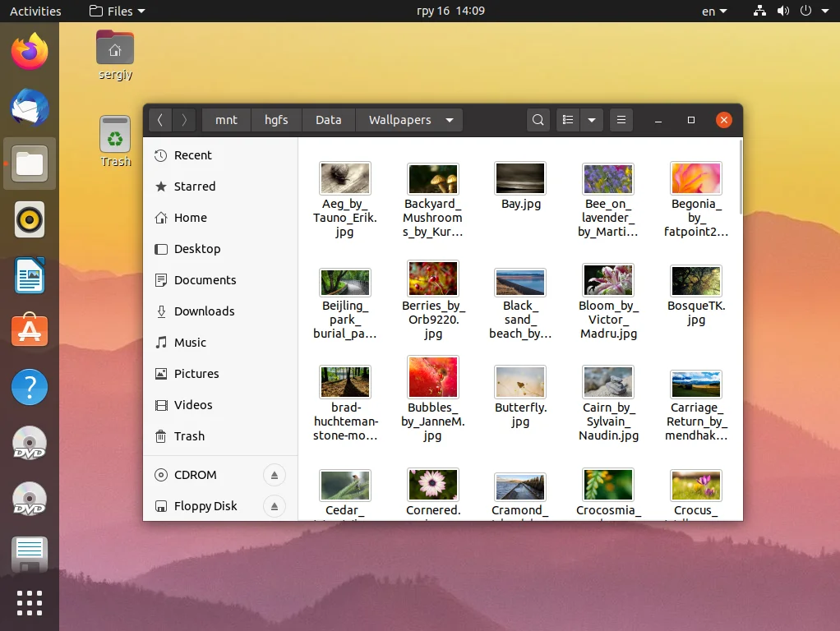Open the hamburger menu in Files
Viewport: 840px width, 631px height.
click(x=621, y=120)
